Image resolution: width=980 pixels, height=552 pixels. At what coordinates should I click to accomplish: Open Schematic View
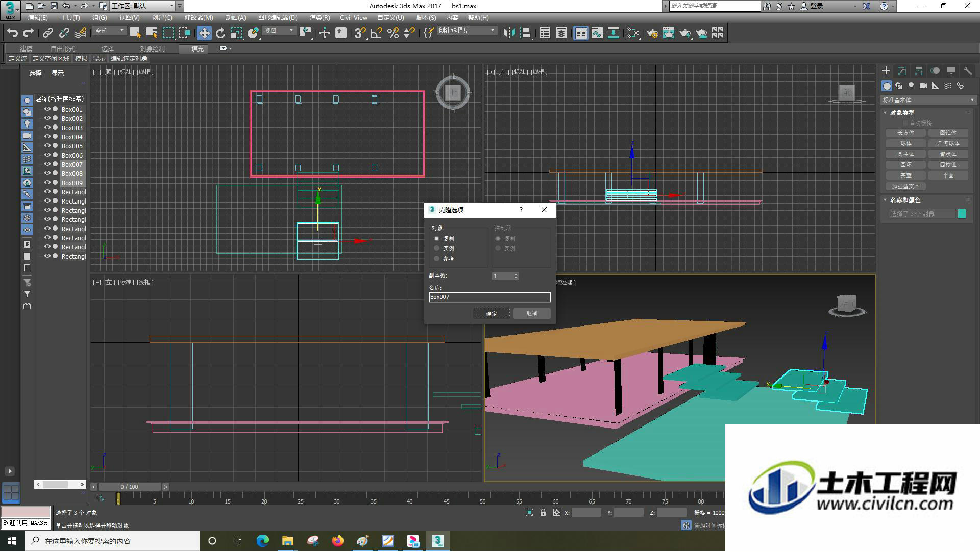click(614, 33)
